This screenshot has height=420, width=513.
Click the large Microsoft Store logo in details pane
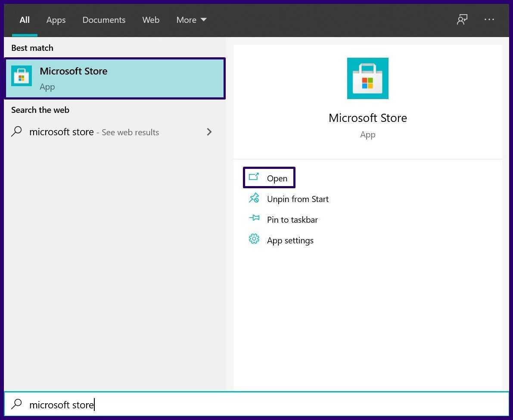pyautogui.click(x=367, y=78)
